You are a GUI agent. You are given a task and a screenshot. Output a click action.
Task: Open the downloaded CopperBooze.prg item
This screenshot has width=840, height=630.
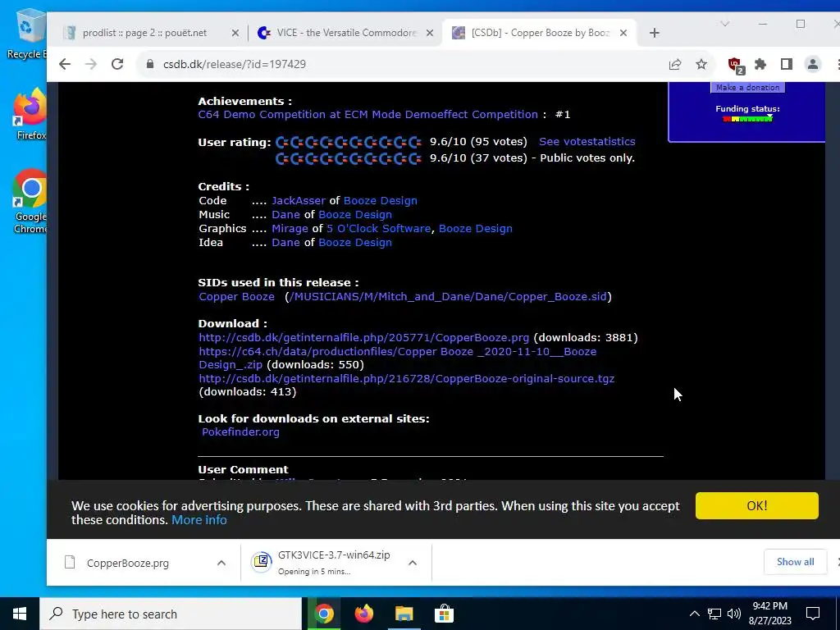tap(127, 563)
